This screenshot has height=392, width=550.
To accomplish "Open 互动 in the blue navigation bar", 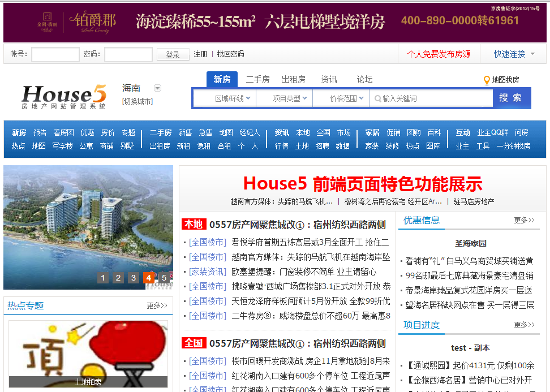I will coord(463,132).
